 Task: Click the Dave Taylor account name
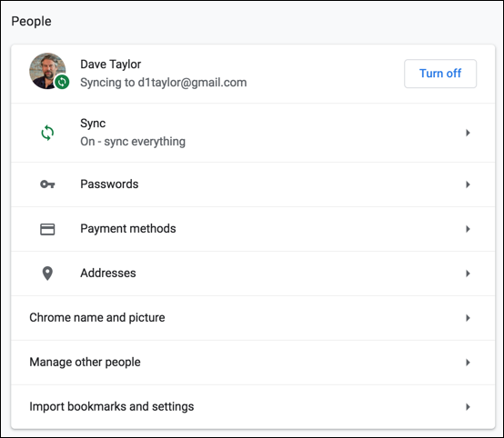tap(111, 65)
